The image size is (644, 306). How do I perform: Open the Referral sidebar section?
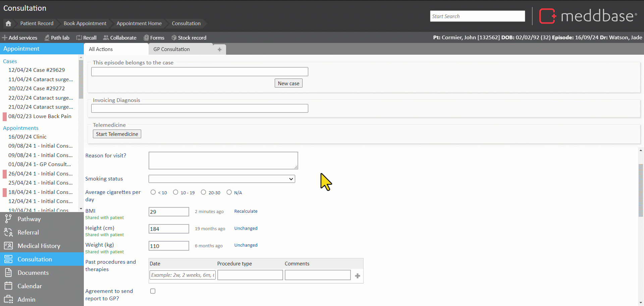[28, 233]
